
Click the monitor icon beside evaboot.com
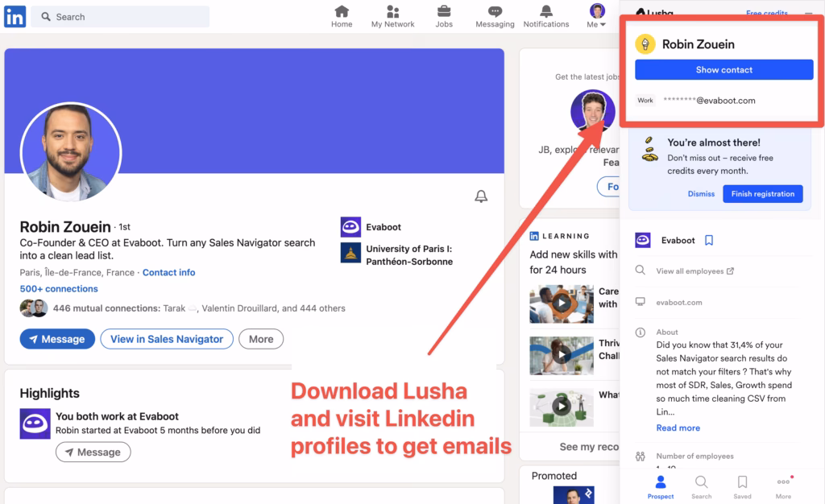click(641, 301)
